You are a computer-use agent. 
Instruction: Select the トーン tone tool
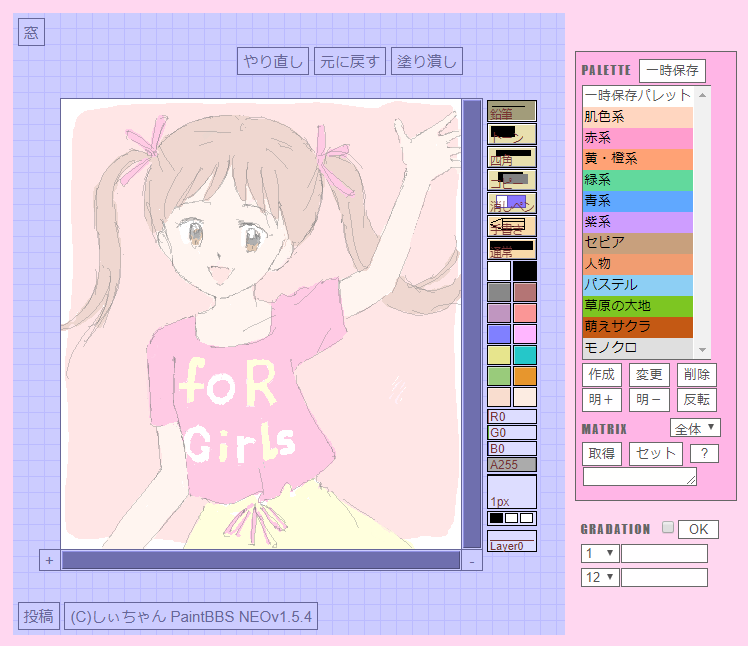point(512,134)
